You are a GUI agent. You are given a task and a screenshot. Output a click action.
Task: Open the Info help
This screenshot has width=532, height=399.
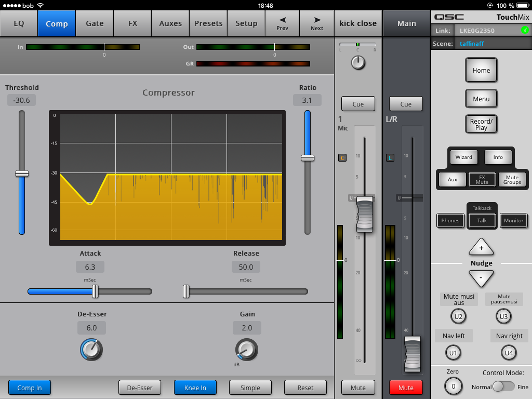(498, 157)
